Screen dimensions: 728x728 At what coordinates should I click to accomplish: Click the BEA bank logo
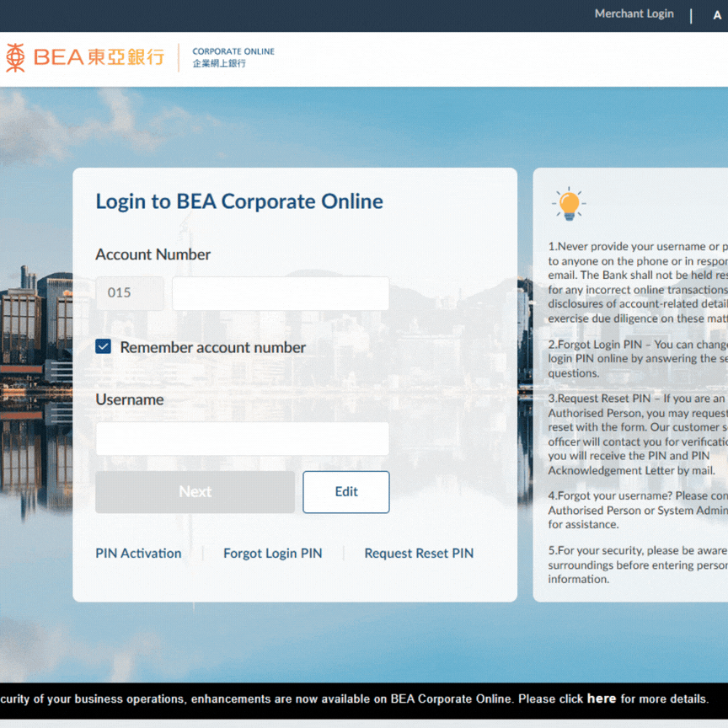click(x=85, y=57)
